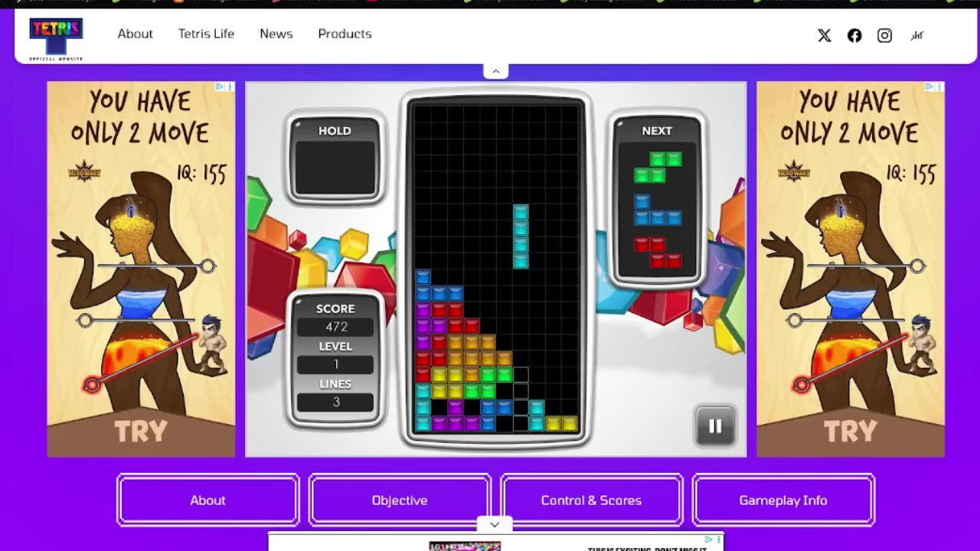980x551 pixels.
Task: Click TRY on the left ad banner
Action: point(141,432)
